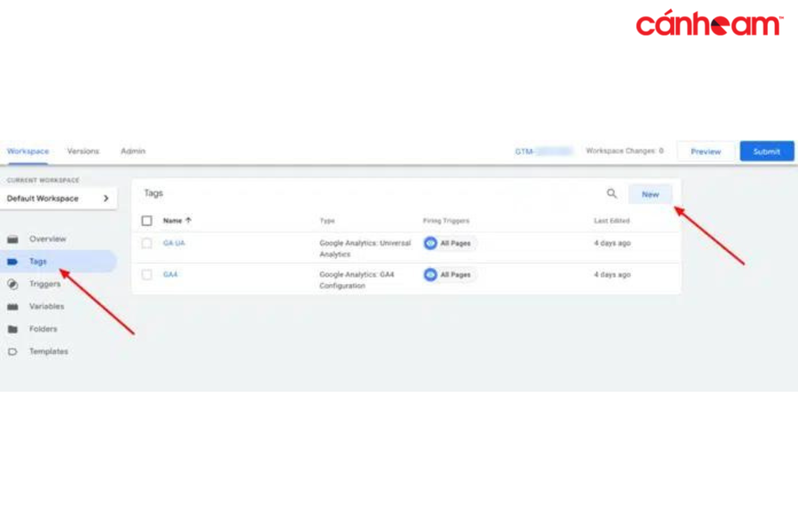This screenshot has width=798, height=532.
Task: Click the eye icon in GA UA trigger
Action: pyautogui.click(x=430, y=243)
